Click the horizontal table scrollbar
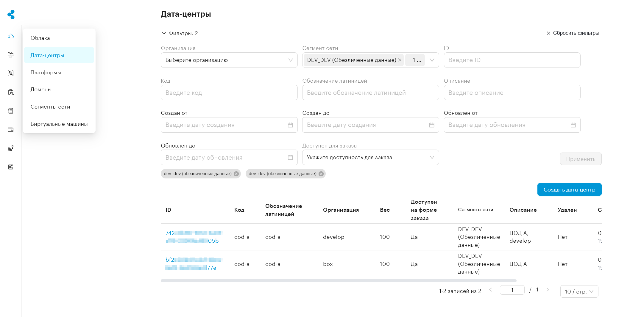 339,281
